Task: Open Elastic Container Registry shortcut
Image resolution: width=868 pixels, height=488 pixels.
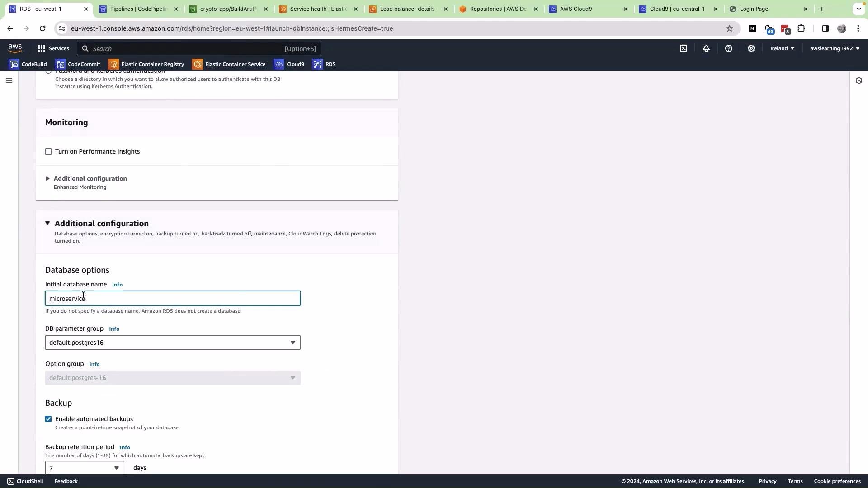Action: click(147, 64)
